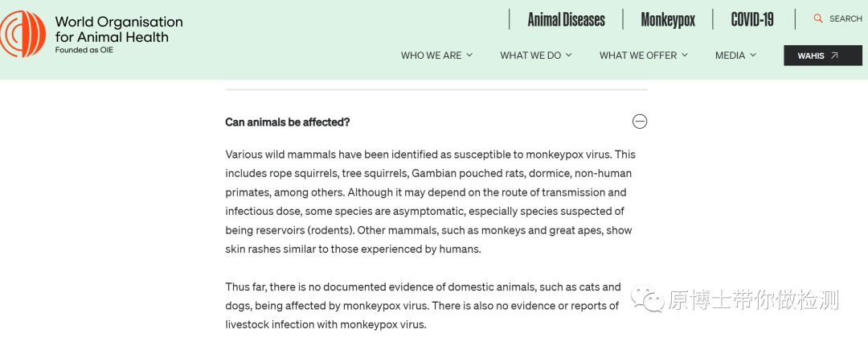Expand the chevron beside WHO WE ARE
The width and height of the screenshot is (868, 338).
(469, 55)
